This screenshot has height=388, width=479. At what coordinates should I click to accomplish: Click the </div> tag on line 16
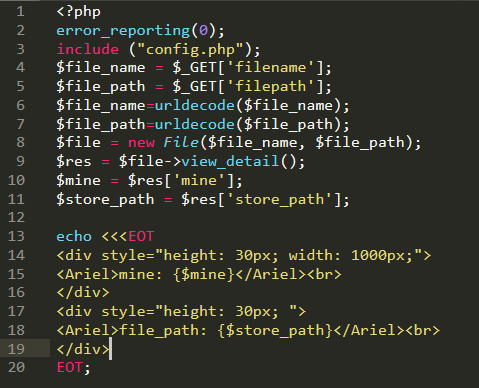(x=83, y=292)
